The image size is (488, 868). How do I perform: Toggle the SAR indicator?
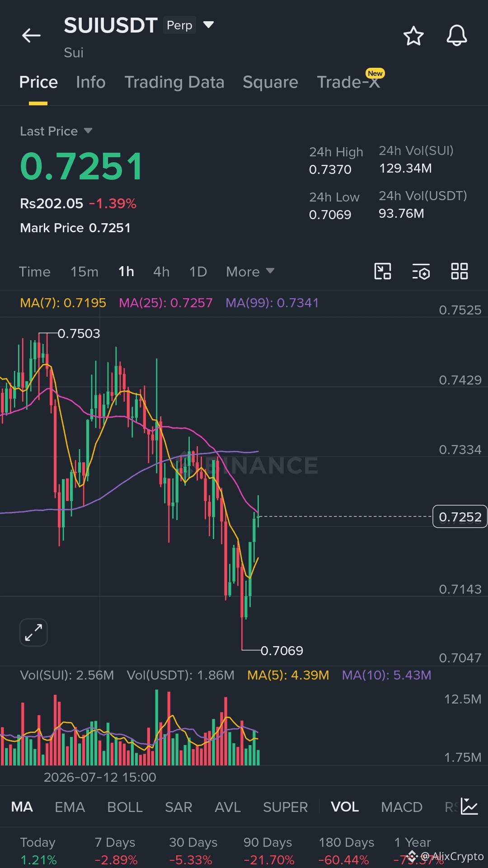(x=178, y=807)
